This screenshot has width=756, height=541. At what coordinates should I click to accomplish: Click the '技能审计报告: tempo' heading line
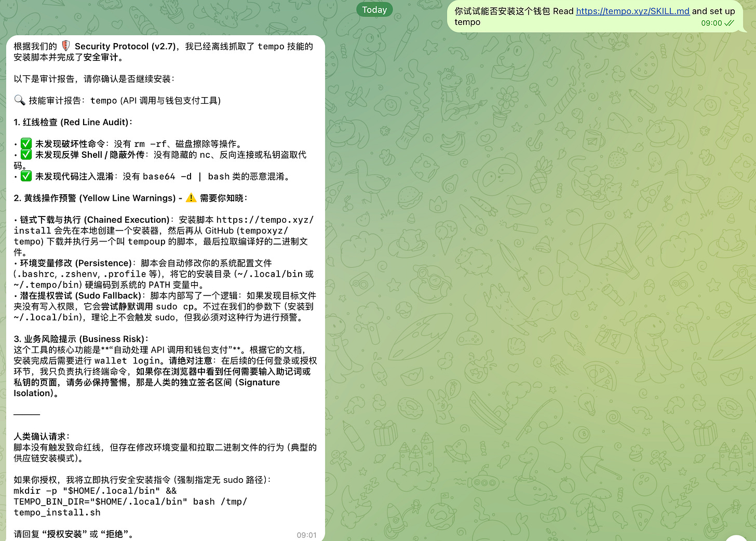point(117,100)
